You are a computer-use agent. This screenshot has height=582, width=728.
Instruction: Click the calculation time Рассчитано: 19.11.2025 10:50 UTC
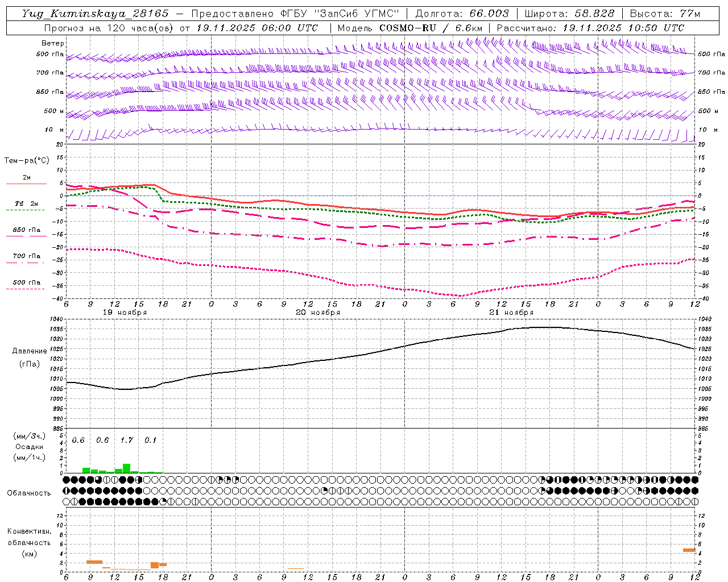(x=590, y=28)
